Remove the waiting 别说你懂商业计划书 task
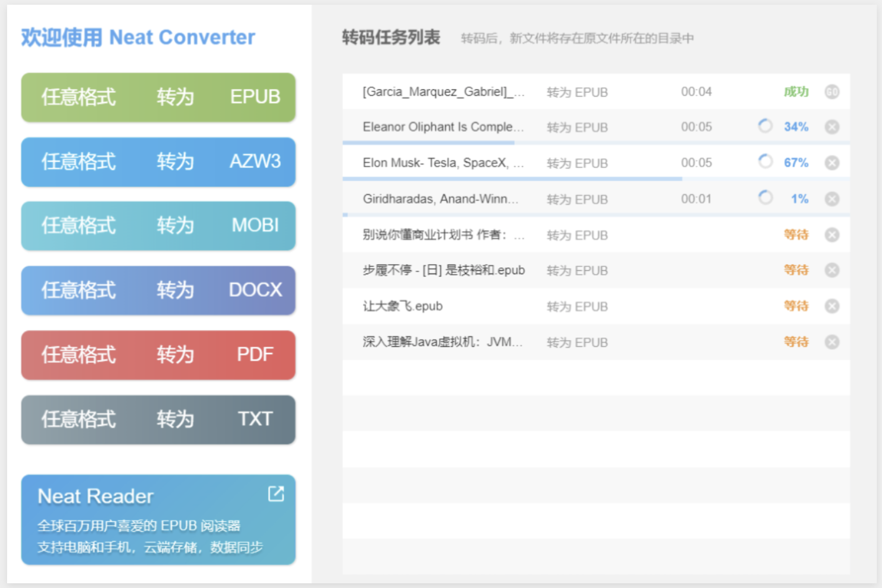Viewport: 882px width, 588px height. pyautogui.click(x=832, y=234)
